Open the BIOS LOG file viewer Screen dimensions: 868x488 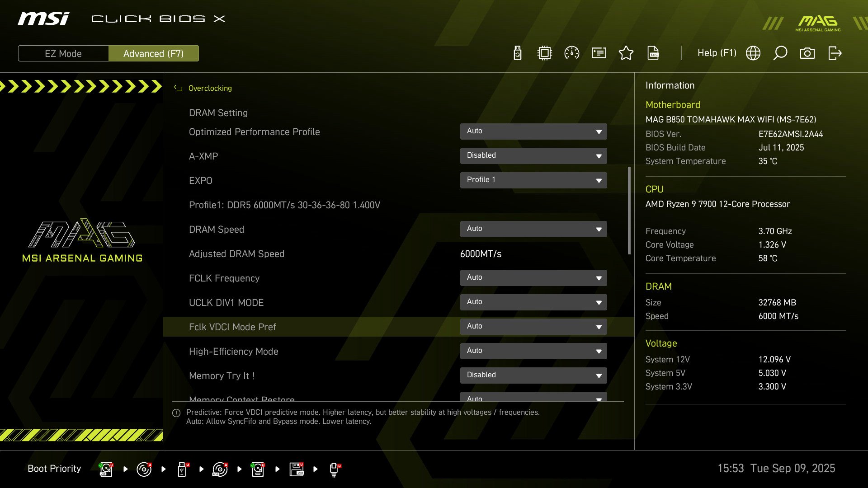point(653,53)
